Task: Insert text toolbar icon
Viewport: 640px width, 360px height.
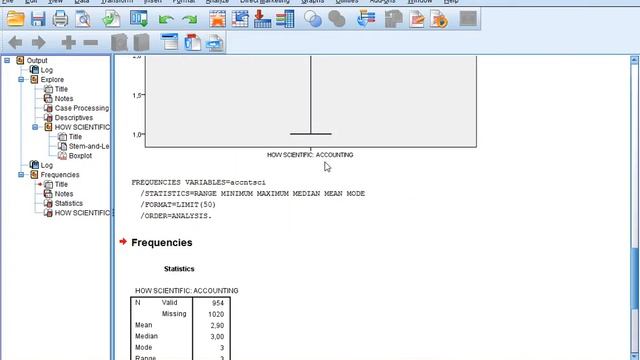Action: [x=215, y=42]
